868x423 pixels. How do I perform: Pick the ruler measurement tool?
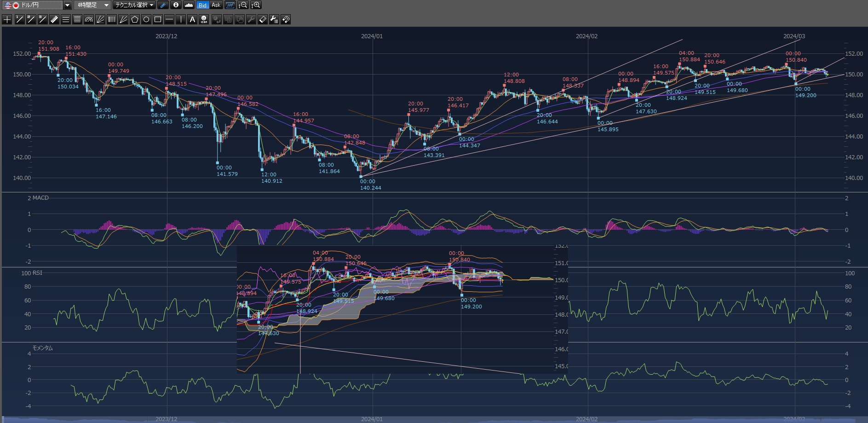click(54, 19)
